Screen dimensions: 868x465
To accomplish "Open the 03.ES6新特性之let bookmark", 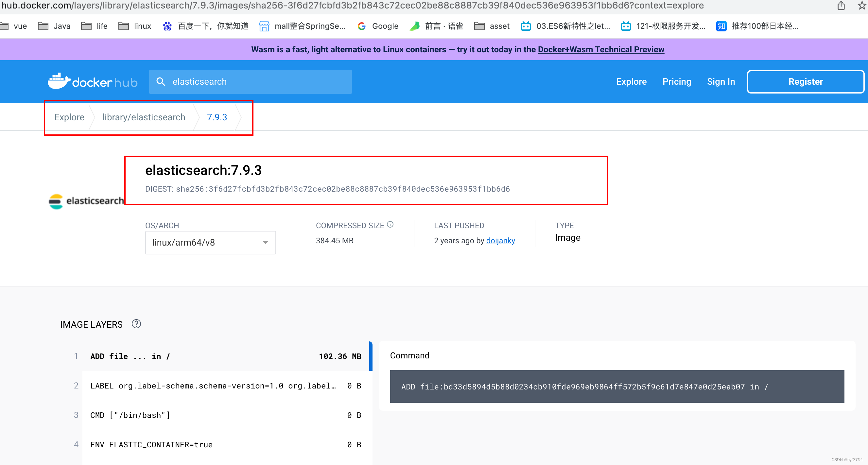I will tap(565, 26).
